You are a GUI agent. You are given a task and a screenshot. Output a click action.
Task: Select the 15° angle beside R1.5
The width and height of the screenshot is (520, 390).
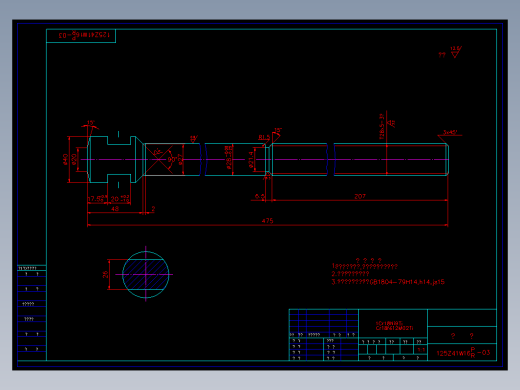pyautogui.click(x=278, y=130)
